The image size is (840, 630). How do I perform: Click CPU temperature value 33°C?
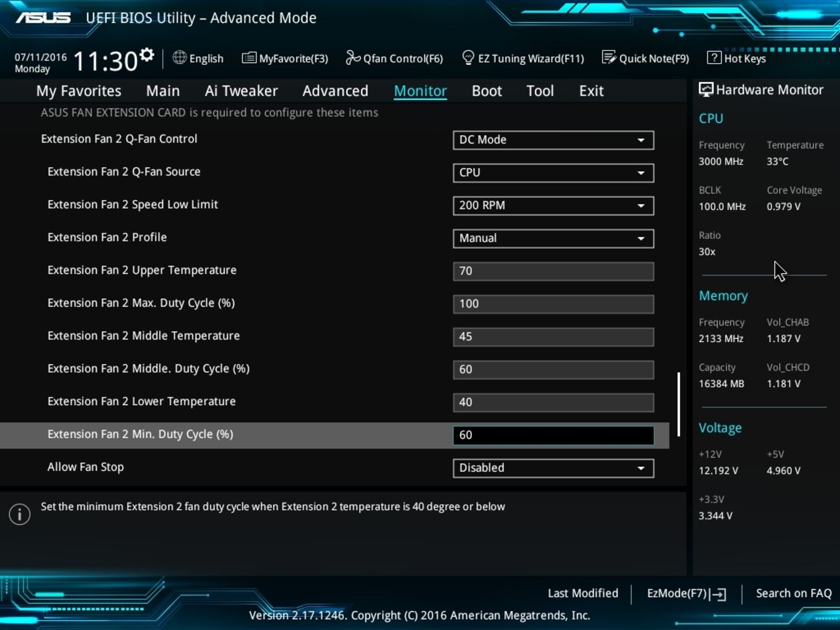coord(778,161)
